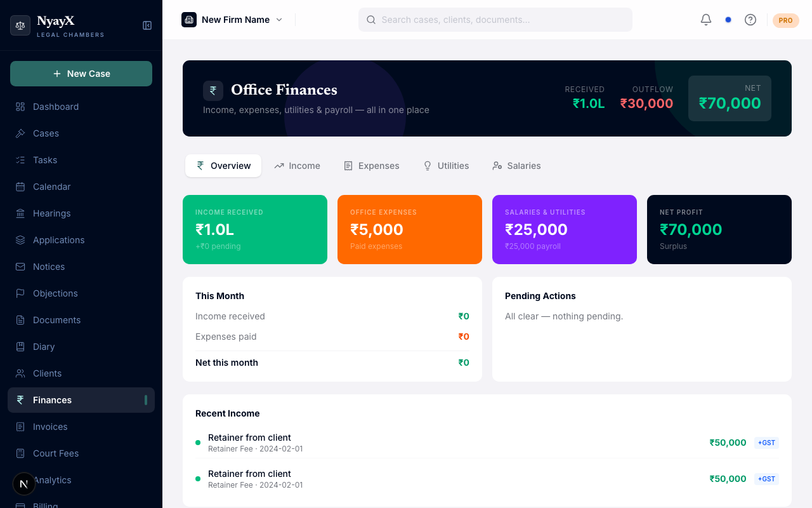Click the green indicator beside Retainer from client
812x508 pixels.
[x=199, y=443]
